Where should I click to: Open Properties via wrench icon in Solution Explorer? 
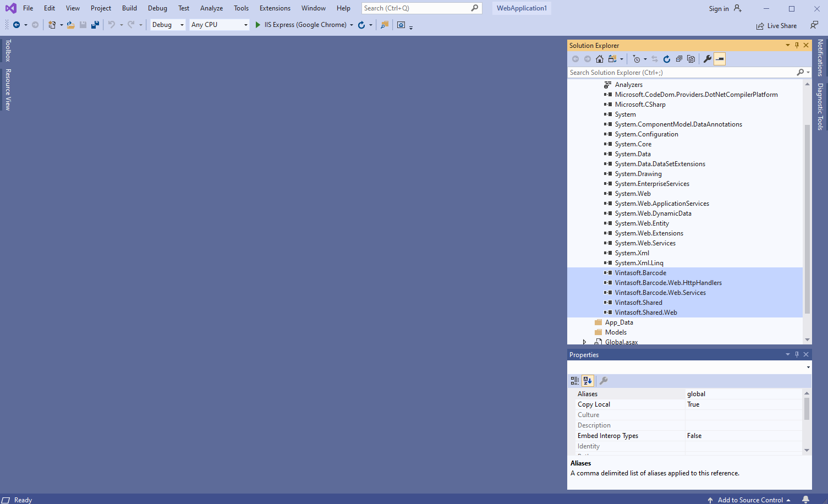[x=708, y=59]
